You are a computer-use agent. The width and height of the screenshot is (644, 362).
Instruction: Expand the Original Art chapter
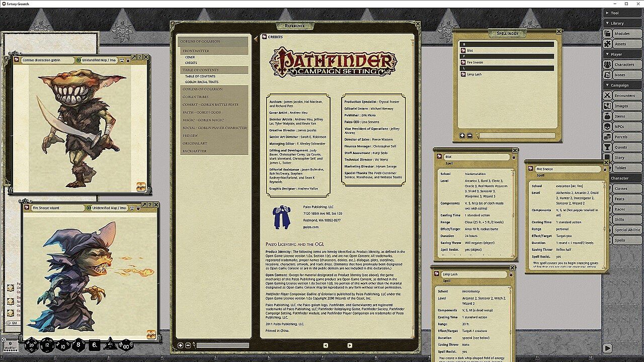214,143
